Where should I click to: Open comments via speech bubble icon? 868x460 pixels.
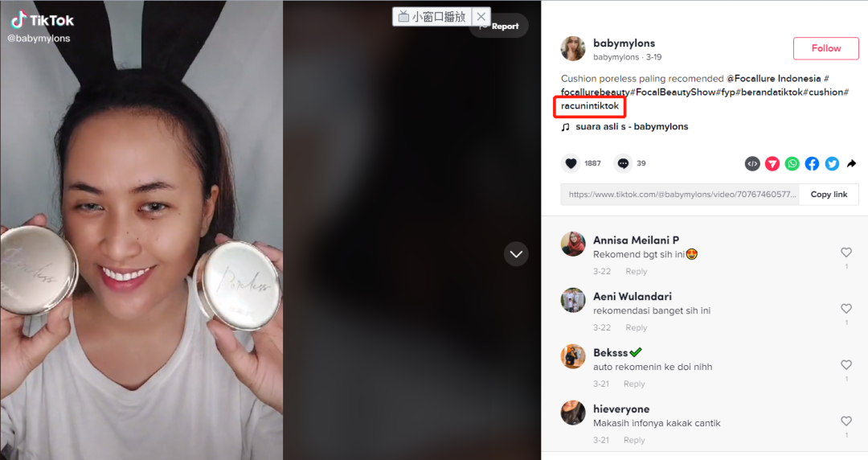click(x=623, y=163)
